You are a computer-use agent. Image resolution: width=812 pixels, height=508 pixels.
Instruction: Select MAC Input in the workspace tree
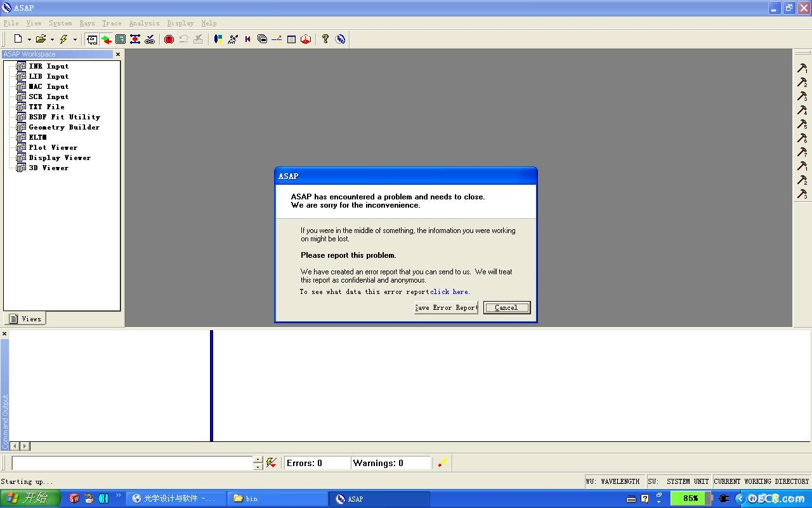tap(48, 86)
